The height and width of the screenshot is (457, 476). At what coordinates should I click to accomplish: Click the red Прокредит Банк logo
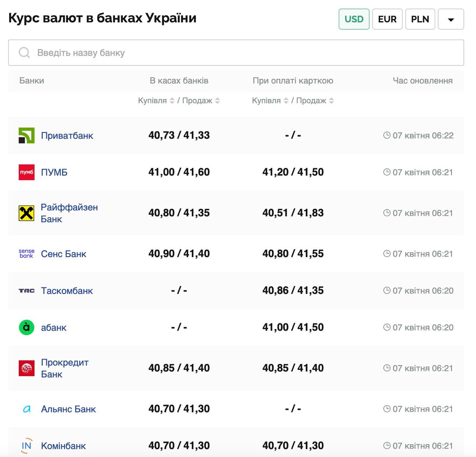[26, 368]
